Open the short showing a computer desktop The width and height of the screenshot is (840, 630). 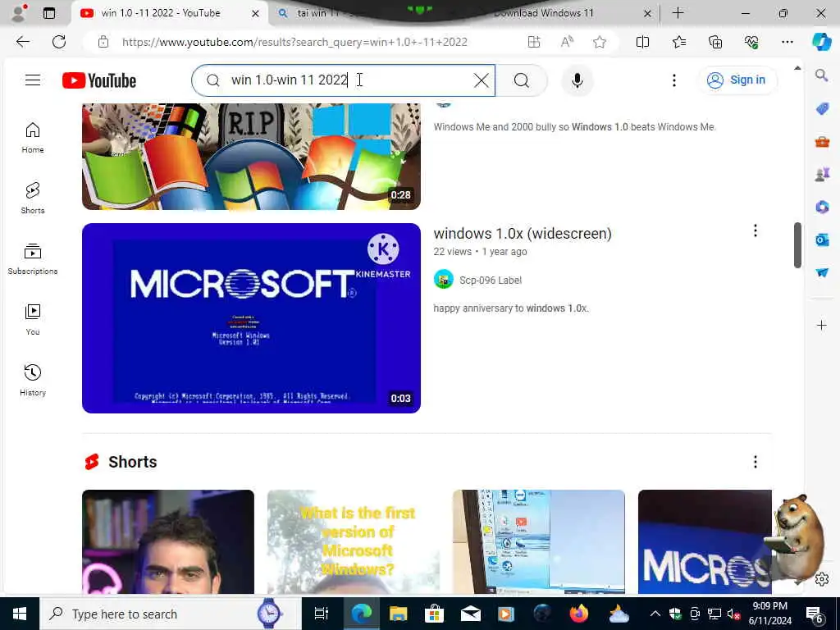click(x=539, y=541)
